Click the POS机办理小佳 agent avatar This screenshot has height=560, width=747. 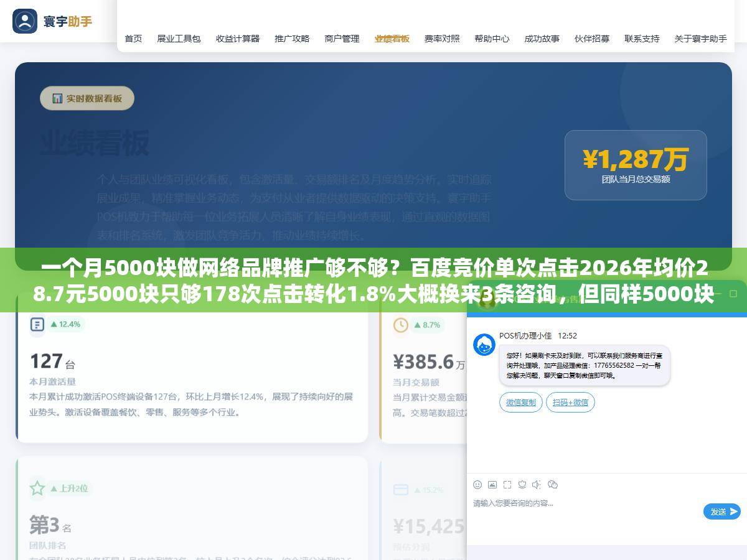[x=484, y=344]
